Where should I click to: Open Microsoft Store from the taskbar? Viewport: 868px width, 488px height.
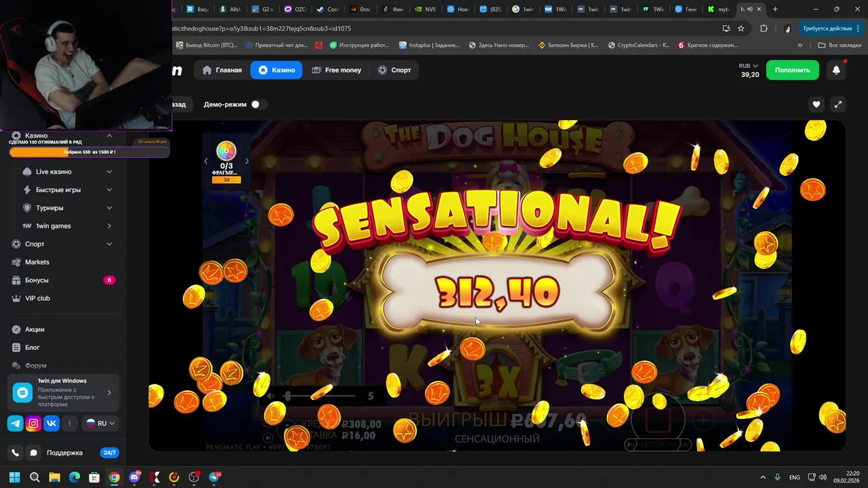[x=94, y=477]
